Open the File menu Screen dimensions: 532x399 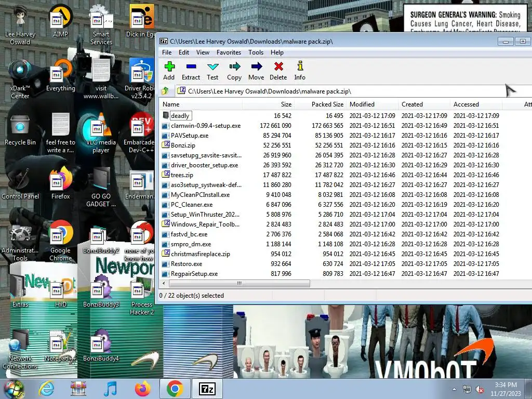click(167, 52)
